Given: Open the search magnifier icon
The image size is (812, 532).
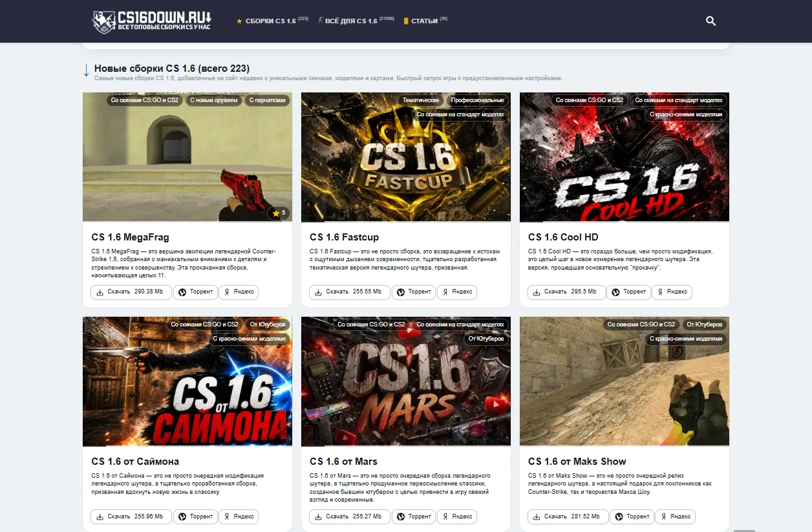Looking at the screenshot, I should click(710, 21).
